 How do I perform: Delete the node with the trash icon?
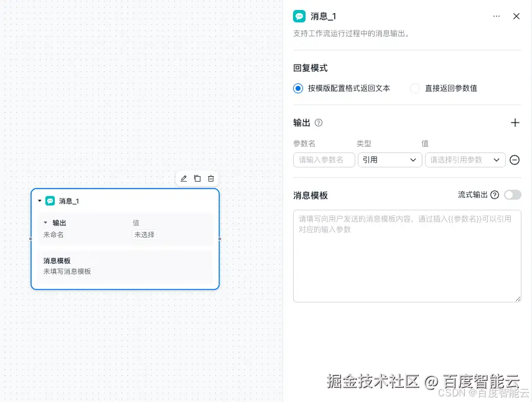[x=211, y=179]
